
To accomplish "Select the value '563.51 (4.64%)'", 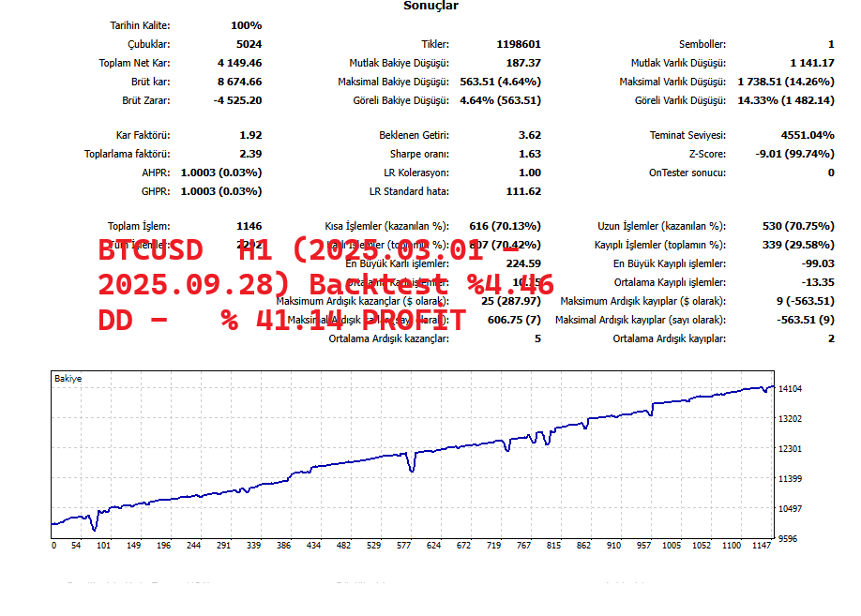I will (x=500, y=82).
